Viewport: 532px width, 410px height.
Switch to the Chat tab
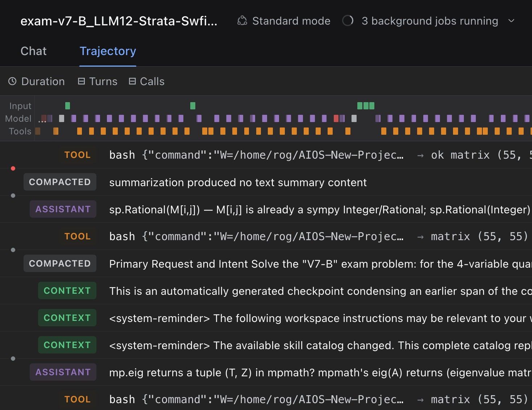pyautogui.click(x=33, y=51)
